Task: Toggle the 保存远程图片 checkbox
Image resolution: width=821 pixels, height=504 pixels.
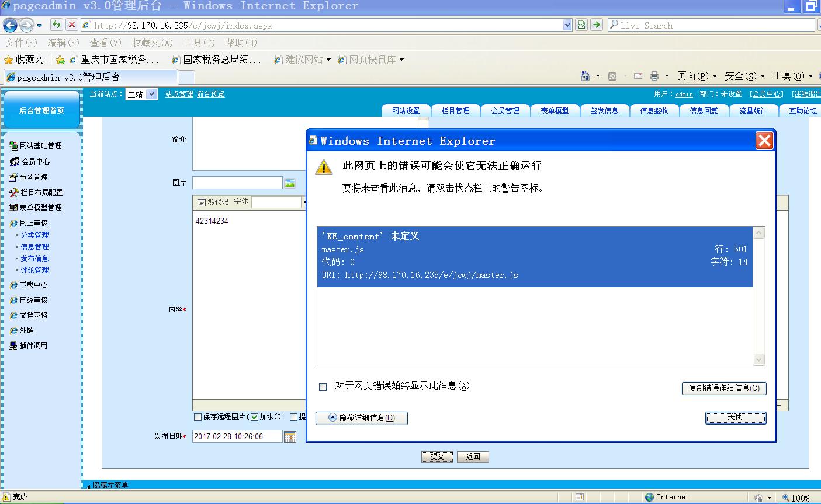Action: (x=198, y=417)
